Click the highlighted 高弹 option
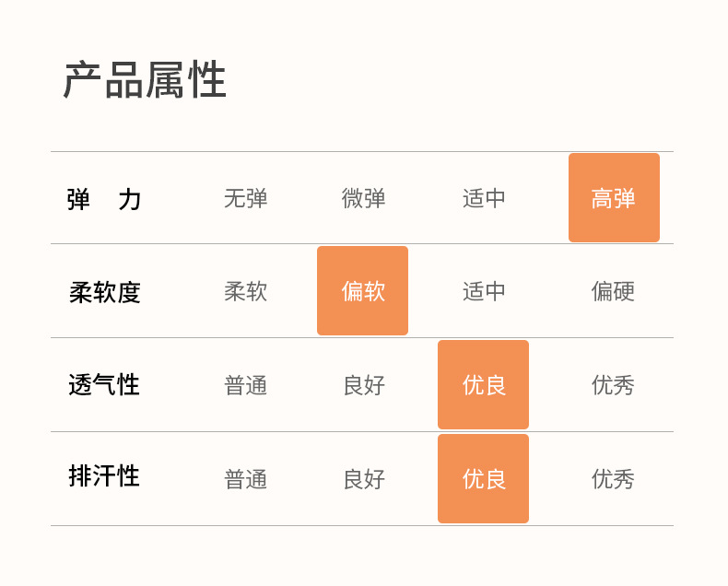 click(614, 198)
